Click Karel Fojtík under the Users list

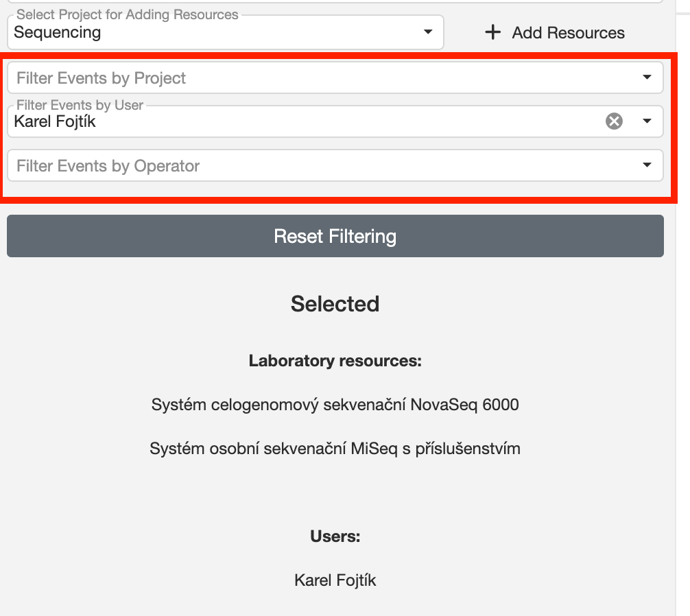point(335,580)
